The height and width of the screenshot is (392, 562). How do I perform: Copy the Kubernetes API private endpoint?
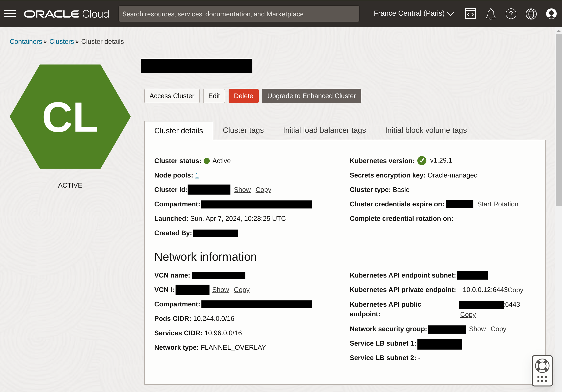(515, 290)
